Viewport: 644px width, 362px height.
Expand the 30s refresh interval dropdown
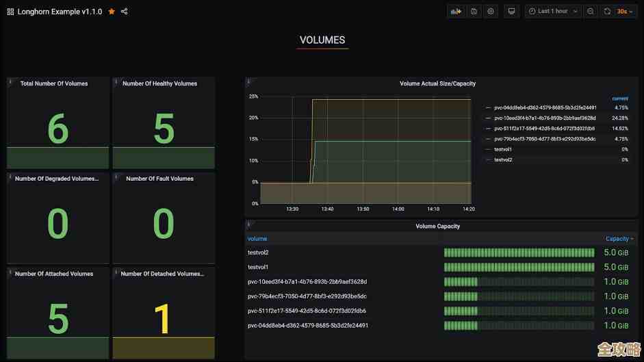[x=625, y=11]
